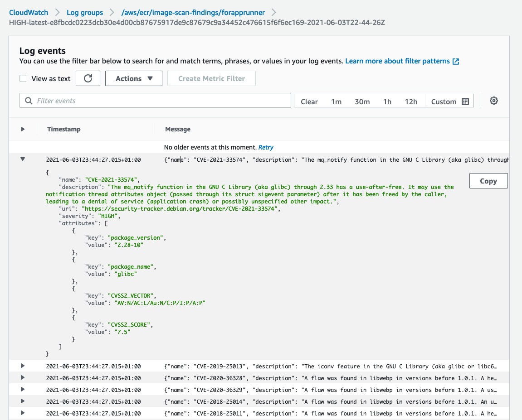Go to CloudWatch breadcrumb link

29,13
